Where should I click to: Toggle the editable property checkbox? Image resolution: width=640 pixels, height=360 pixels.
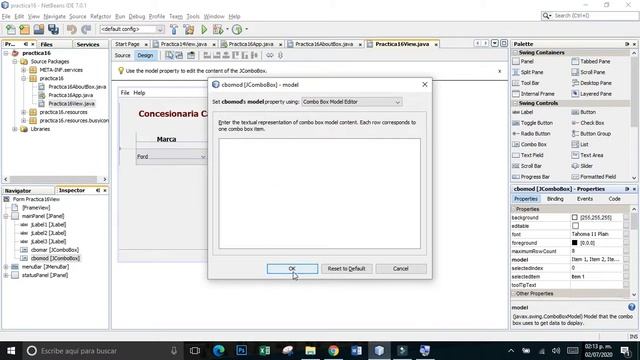point(575,226)
